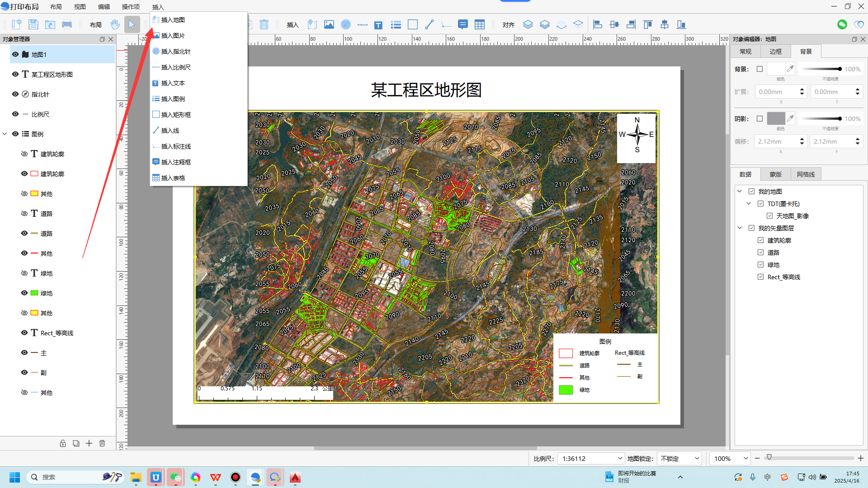868x488 pixels.
Task: Open the 地图锁定 dropdown
Action: point(697,458)
